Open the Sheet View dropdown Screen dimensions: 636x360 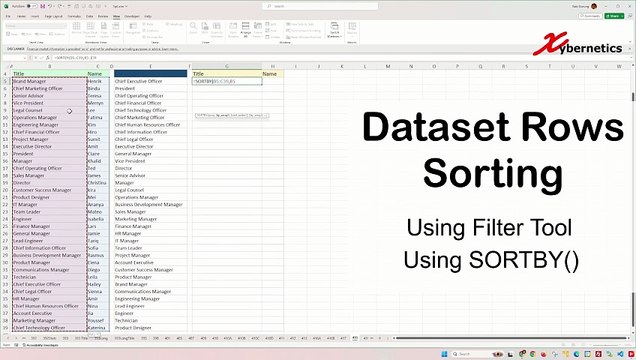click(x=36, y=26)
